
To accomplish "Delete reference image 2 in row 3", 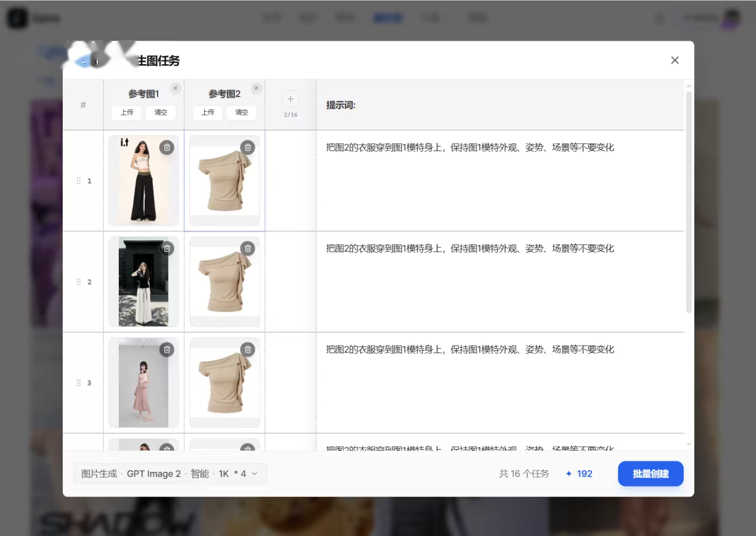I will 248,349.
